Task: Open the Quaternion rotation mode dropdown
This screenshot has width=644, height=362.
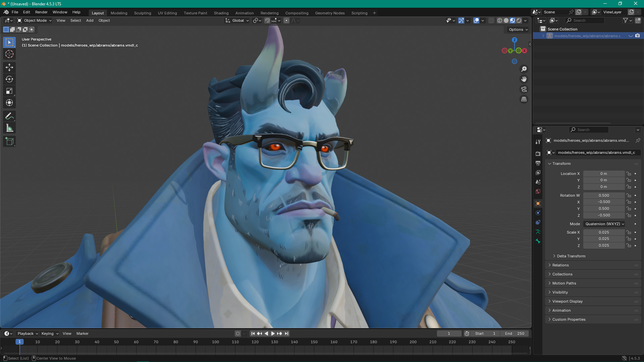Action: click(x=604, y=224)
